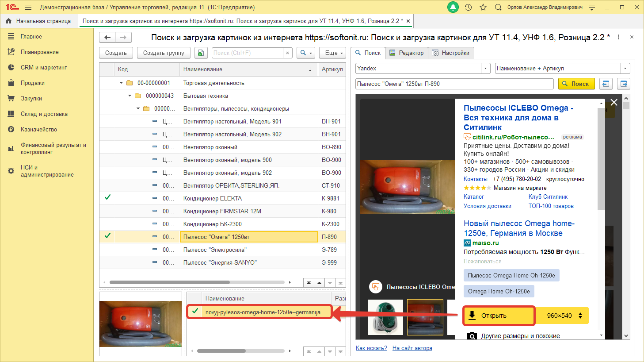Open notifications bell icon

coord(453,7)
